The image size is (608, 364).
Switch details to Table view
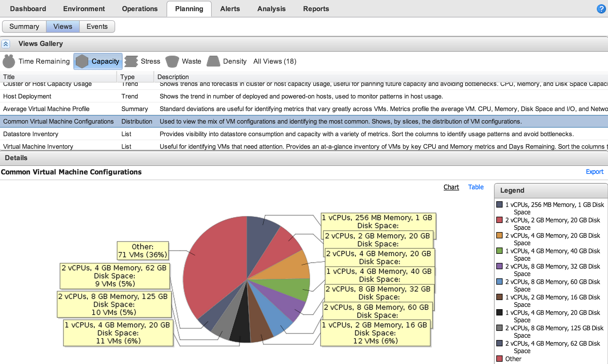[476, 187]
